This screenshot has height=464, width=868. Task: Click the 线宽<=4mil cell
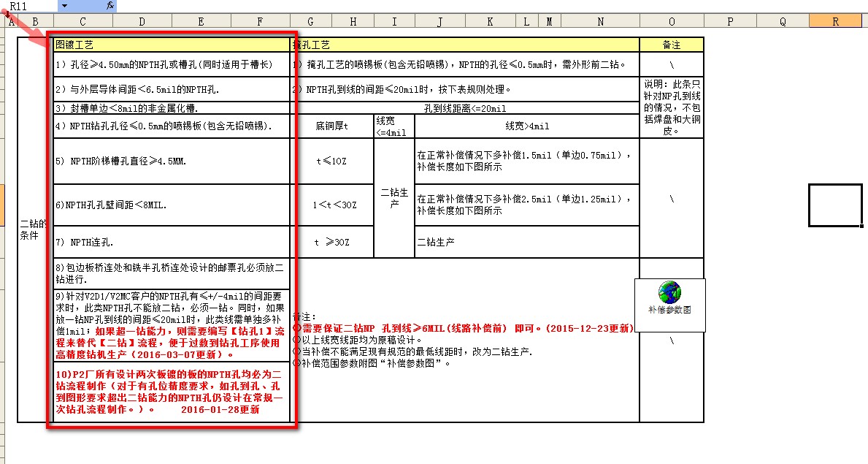click(x=394, y=126)
